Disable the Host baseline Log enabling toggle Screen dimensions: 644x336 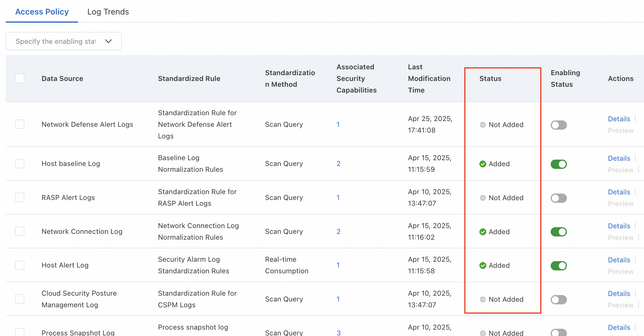click(559, 164)
